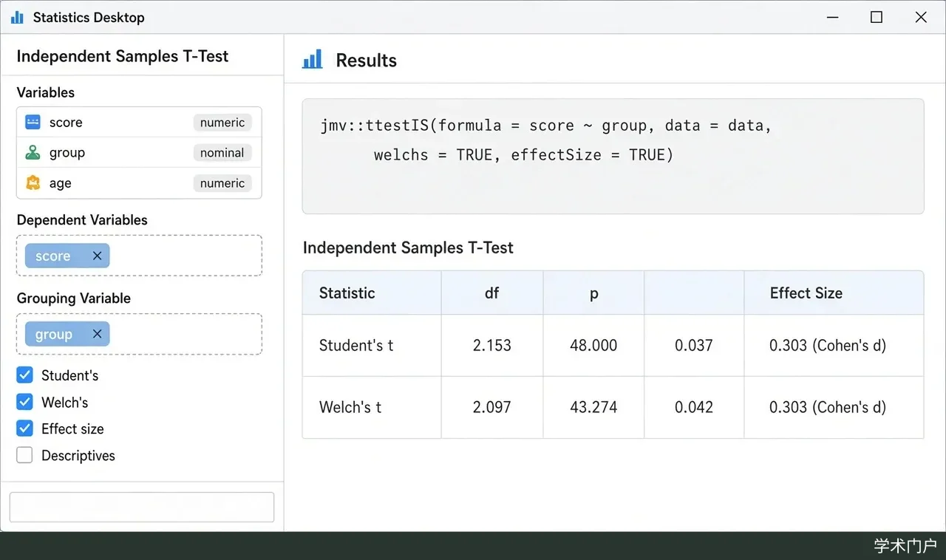Image resolution: width=946 pixels, height=560 pixels.
Task: Click the Effect Size column header
Action: click(x=834, y=293)
